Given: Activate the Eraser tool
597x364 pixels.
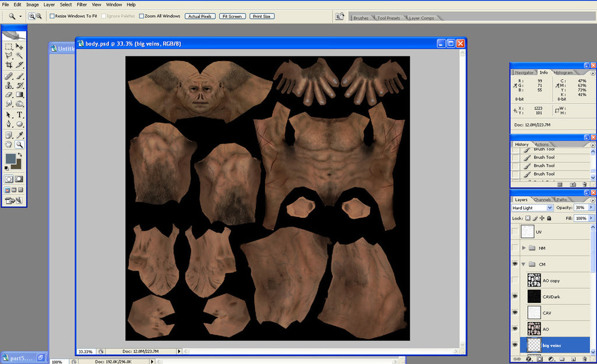Looking at the screenshot, I should coord(9,94).
